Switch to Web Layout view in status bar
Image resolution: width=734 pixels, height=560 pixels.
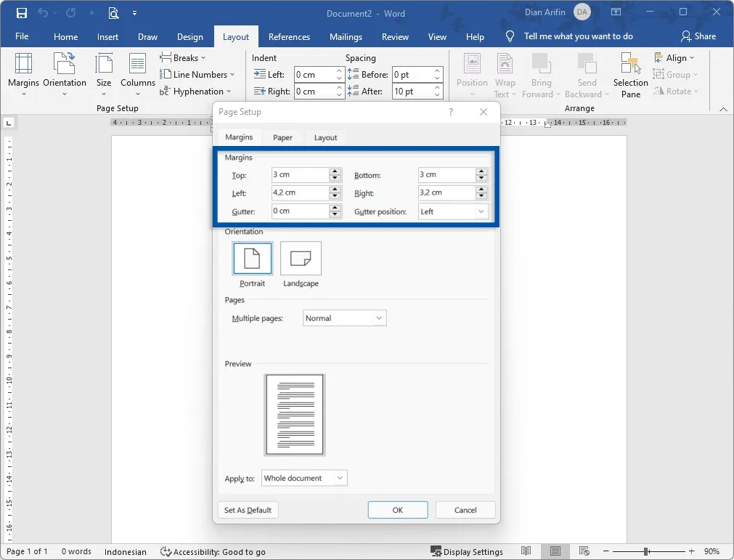coord(584,551)
